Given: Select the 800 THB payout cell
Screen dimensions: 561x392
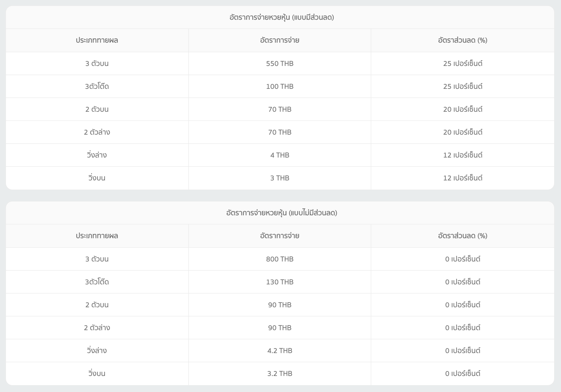Looking at the screenshot, I should click(280, 259).
